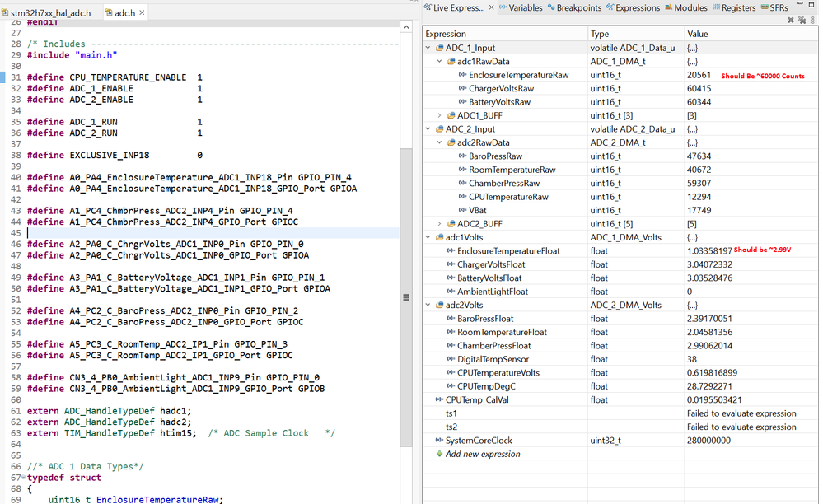Close the Live Expressions tab

(491, 7)
